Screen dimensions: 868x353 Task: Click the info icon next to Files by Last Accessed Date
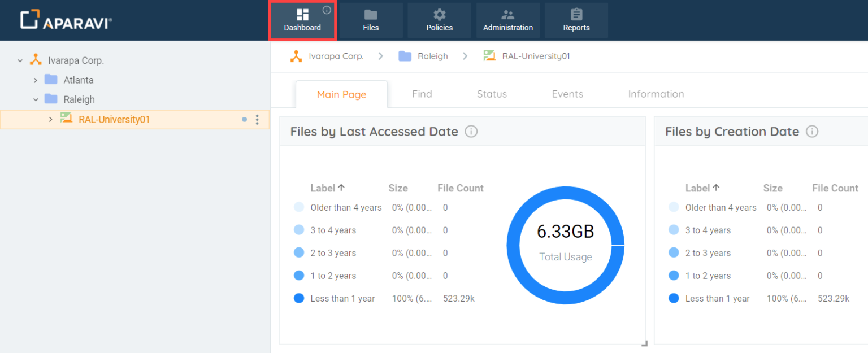(471, 131)
